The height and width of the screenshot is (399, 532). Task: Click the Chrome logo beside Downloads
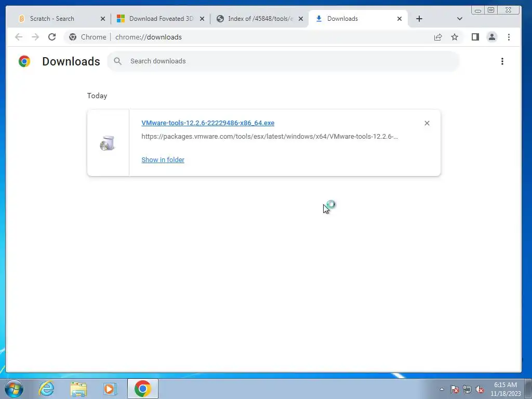pyautogui.click(x=24, y=61)
